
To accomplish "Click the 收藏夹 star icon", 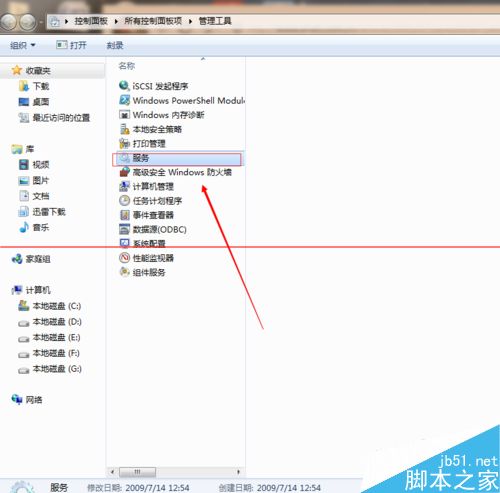I will click(17, 70).
